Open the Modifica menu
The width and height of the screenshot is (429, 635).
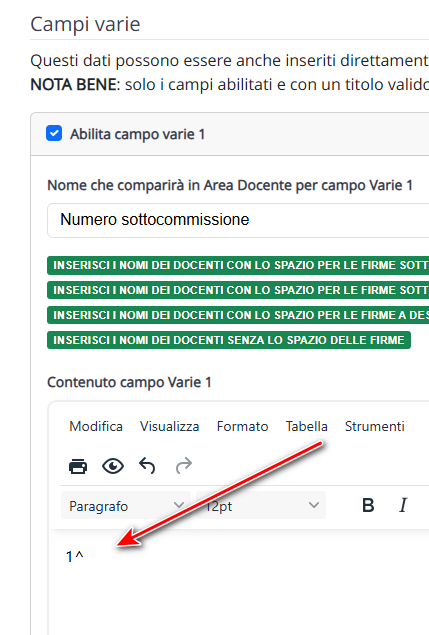[x=96, y=426]
